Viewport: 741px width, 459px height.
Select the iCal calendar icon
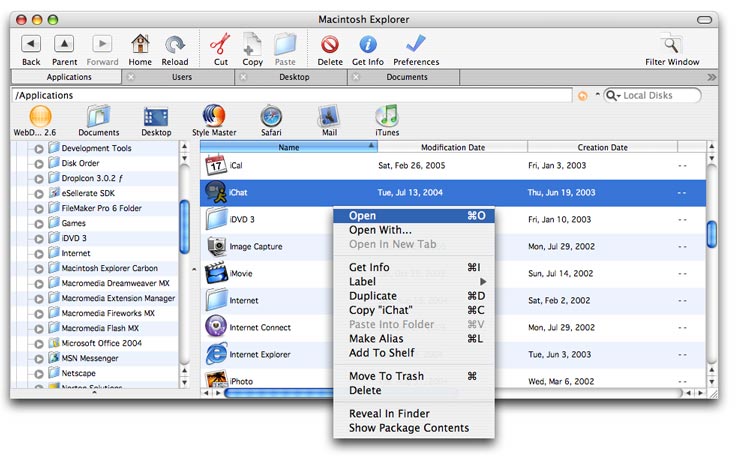216,165
